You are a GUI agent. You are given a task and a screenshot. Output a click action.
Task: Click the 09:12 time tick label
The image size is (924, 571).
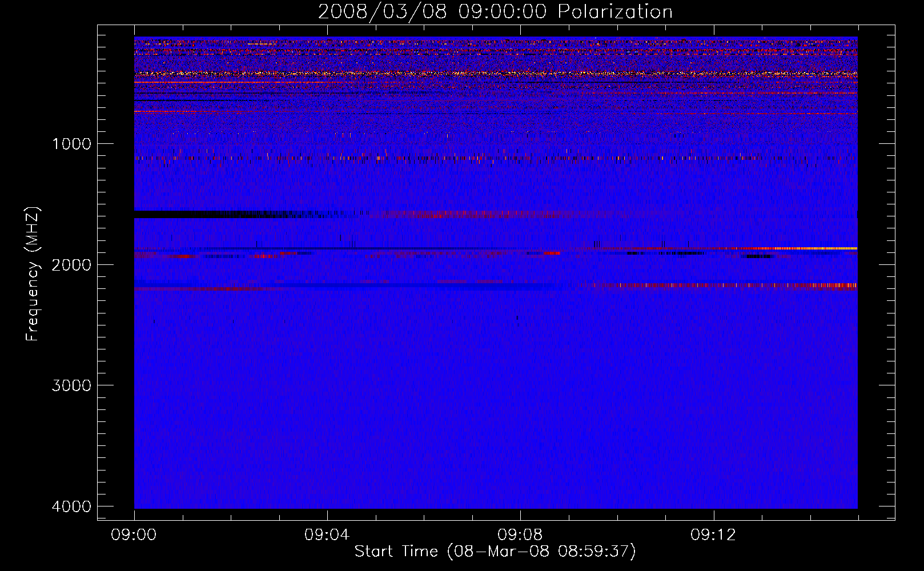pos(713,535)
